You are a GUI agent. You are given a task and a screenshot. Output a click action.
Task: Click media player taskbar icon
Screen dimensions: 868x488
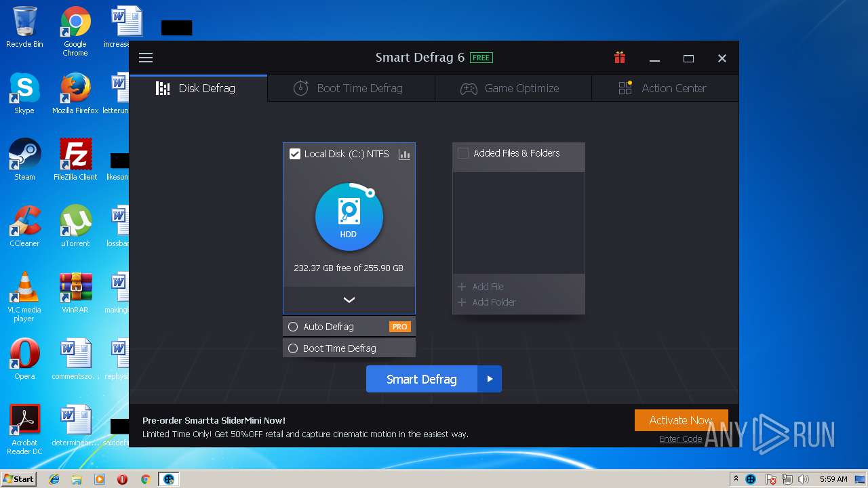pyautogui.click(x=100, y=479)
